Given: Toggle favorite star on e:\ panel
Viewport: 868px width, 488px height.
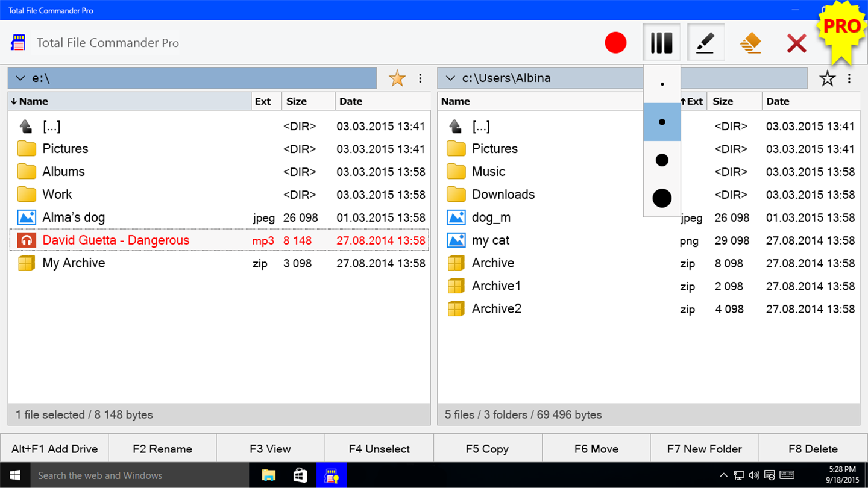Looking at the screenshot, I should [397, 78].
